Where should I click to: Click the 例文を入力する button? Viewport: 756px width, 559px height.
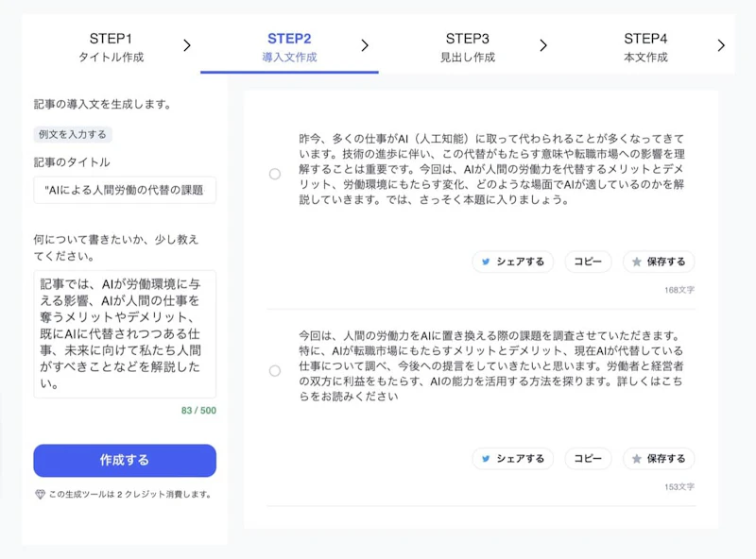point(73,134)
